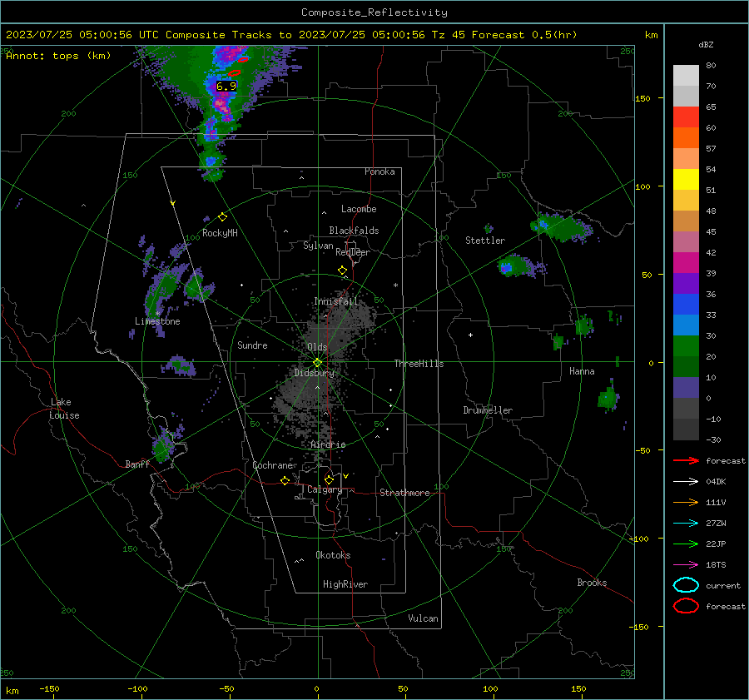Click the cyan current ellipse in the legend
The image size is (749, 700).
click(x=686, y=585)
